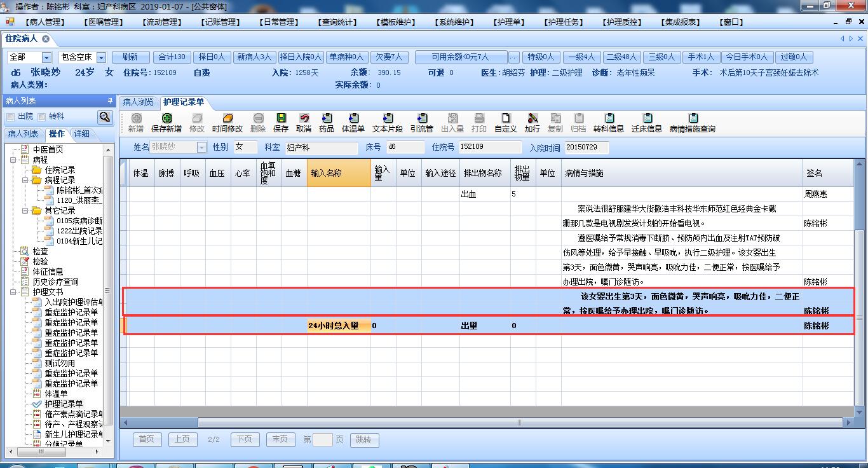Image resolution: width=868 pixels, height=468 pixels.
Task: Click the 刷新 (refresh) button
Action: point(130,57)
